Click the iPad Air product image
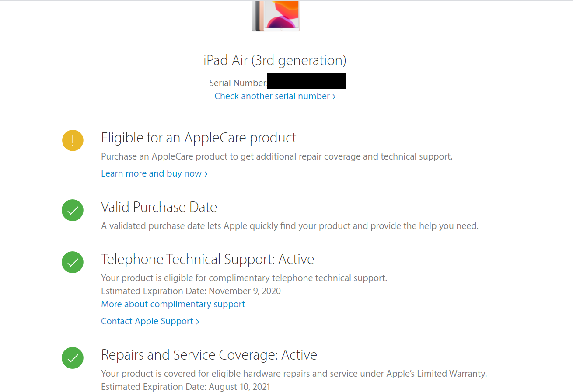This screenshot has height=392, width=573. [x=276, y=16]
